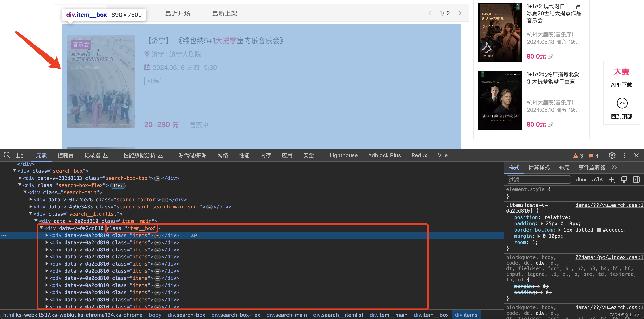The height and width of the screenshot is (319, 644).
Task: Collapse the item__box div node
Action: point(41,228)
